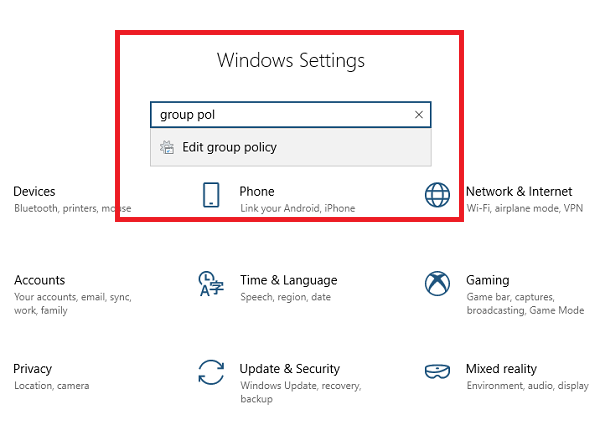
Task: Go to the Privacy settings category
Action: pos(33,369)
